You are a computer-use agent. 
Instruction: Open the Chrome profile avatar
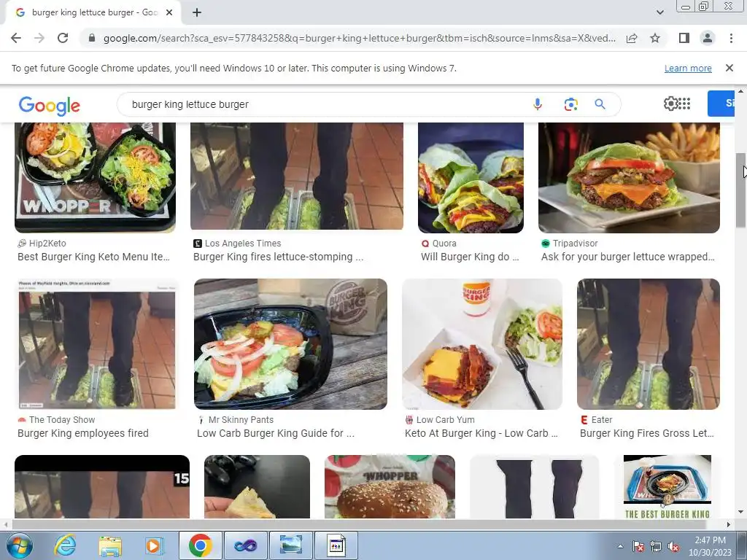tap(708, 38)
